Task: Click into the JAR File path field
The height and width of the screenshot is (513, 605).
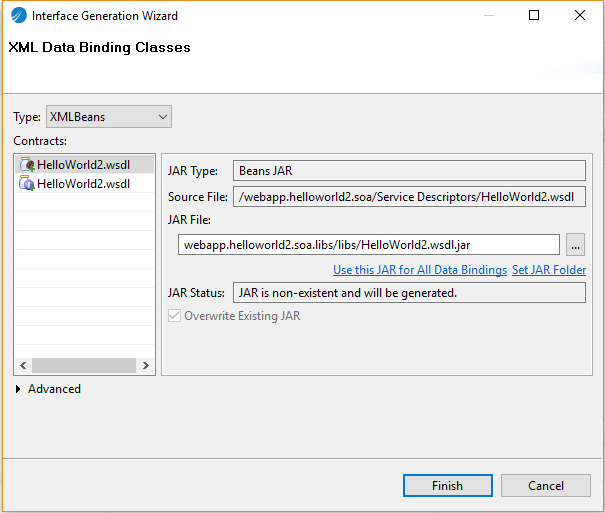Action: (x=368, y=245)
